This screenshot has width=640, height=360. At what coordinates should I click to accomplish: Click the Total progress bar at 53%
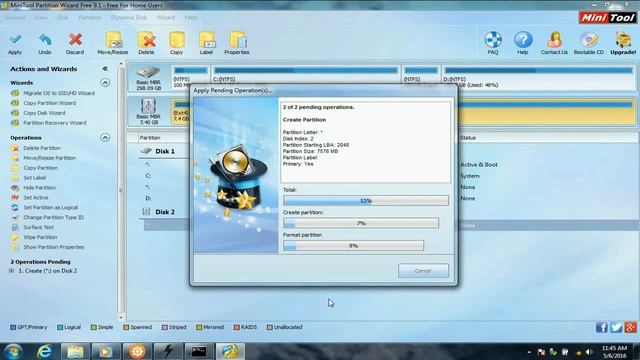pyautogui.click(x=366, y=200)
